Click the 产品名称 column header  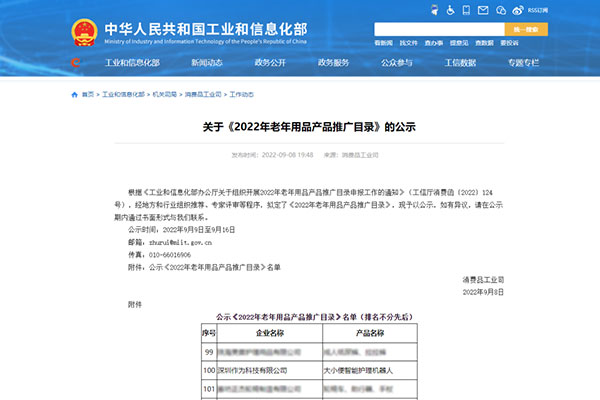pyautogui.click(x=370, y=333)
